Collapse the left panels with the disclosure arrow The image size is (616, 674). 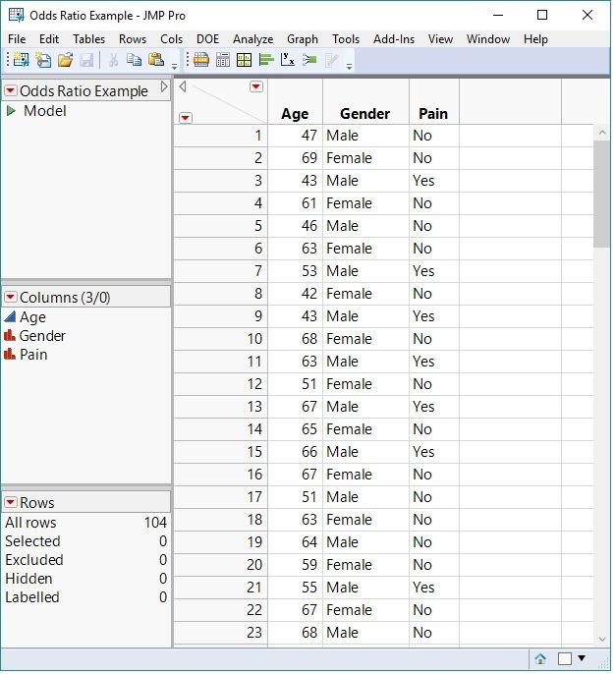point(165,87)
